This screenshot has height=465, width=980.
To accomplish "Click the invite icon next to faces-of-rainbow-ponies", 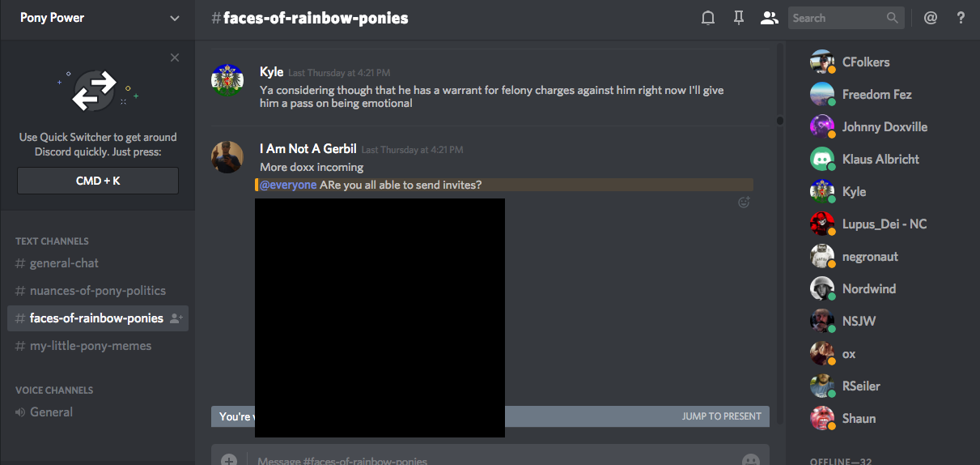I will (x=176, y=318).
